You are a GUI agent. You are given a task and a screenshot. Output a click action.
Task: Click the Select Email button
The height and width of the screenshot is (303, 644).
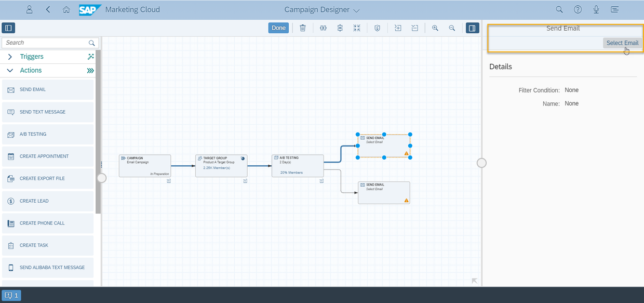point(622,43)
